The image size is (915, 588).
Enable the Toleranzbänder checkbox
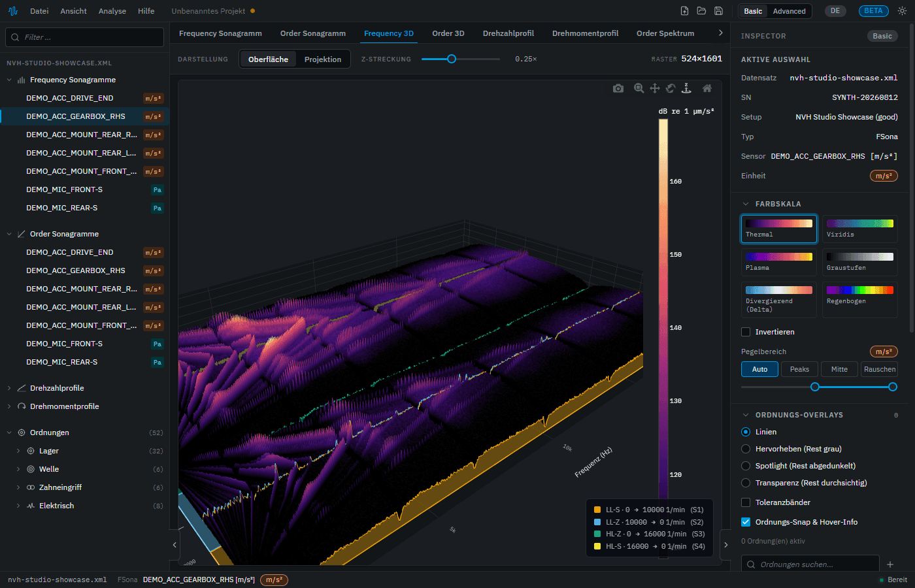click(x=746, y=502)
